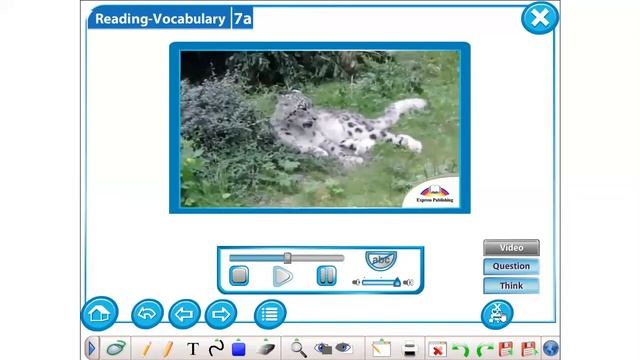Undo with the green left arrow

(x=461, y=349)
